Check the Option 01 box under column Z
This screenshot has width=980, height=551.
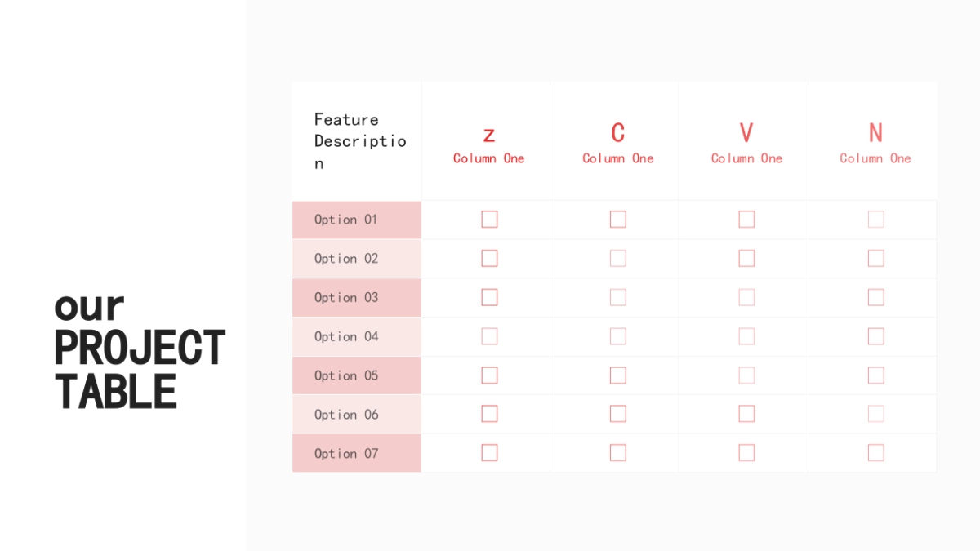pyautogui.click(x=489, y=219)
